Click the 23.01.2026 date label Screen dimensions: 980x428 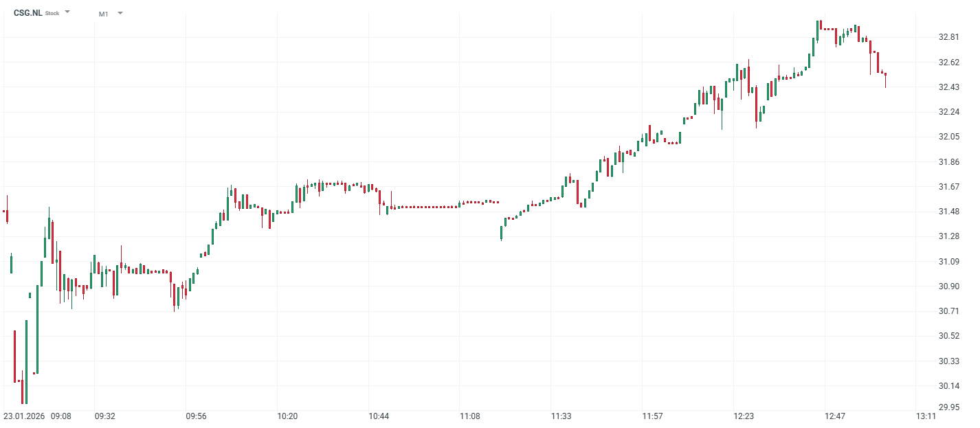pos(25,416)
